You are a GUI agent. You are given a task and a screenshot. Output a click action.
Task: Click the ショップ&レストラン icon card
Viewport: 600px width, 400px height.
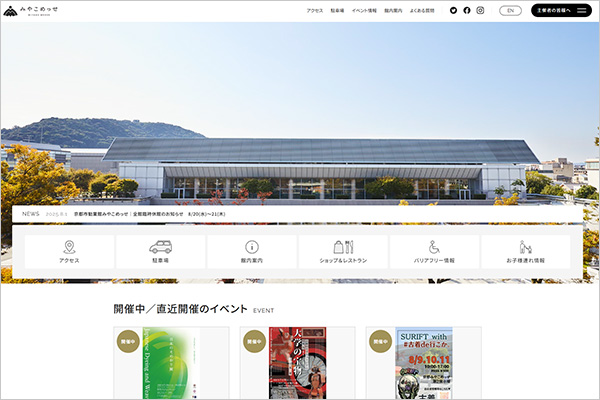point(343,251)
